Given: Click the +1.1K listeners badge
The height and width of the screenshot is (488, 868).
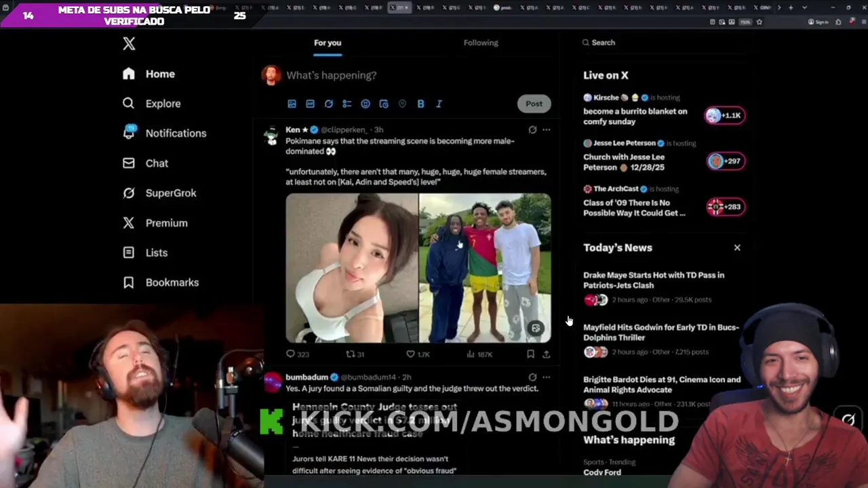Looking at the screenshot, I should click(725, 115).
